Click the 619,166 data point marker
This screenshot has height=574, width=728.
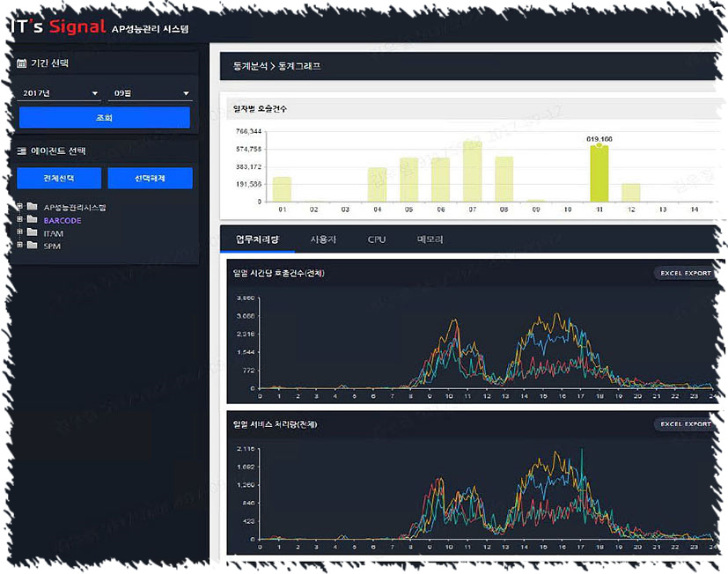pos(599,145)
